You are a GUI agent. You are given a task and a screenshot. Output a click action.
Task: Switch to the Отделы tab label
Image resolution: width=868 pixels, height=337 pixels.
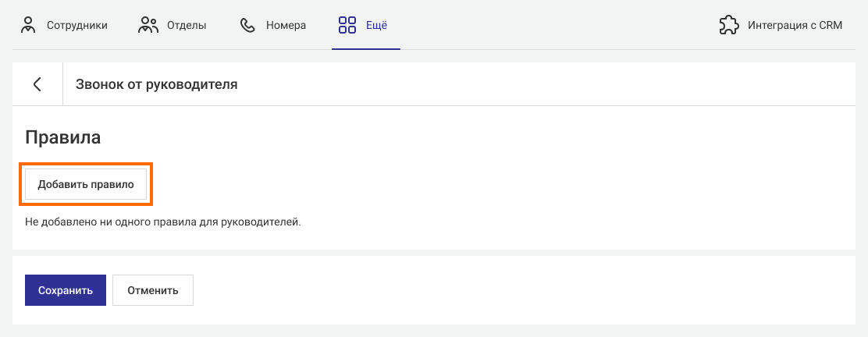point(187,25)
